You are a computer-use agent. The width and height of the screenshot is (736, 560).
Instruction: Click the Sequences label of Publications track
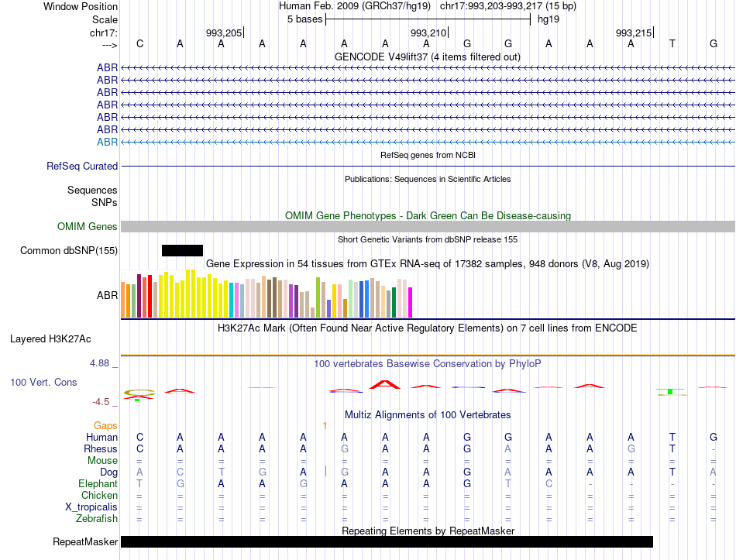[x=92, y=190]
